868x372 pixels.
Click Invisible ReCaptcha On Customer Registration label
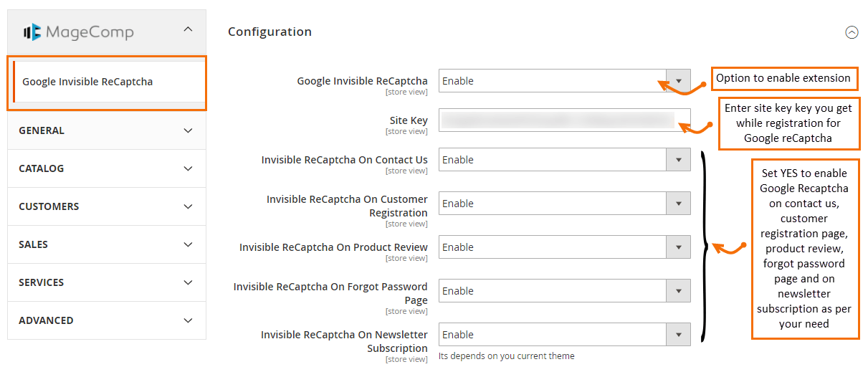(x=348, y=206)
